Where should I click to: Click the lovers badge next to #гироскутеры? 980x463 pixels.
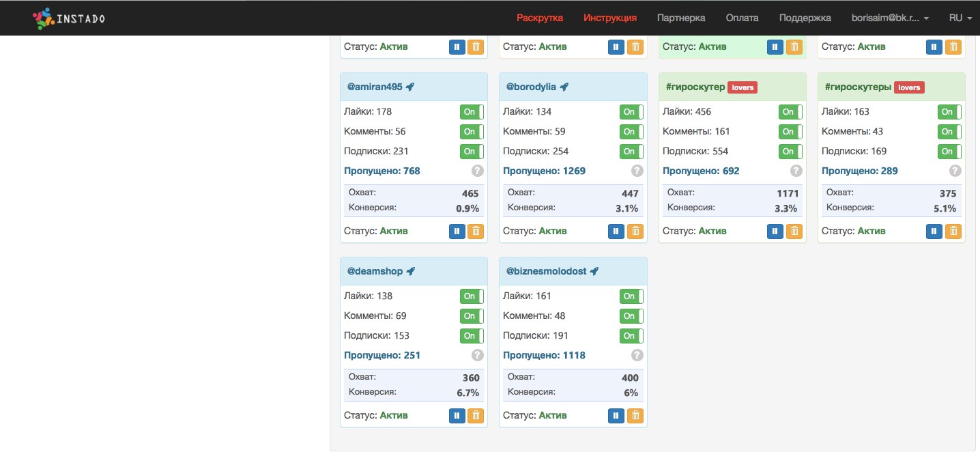click(909, 87)
